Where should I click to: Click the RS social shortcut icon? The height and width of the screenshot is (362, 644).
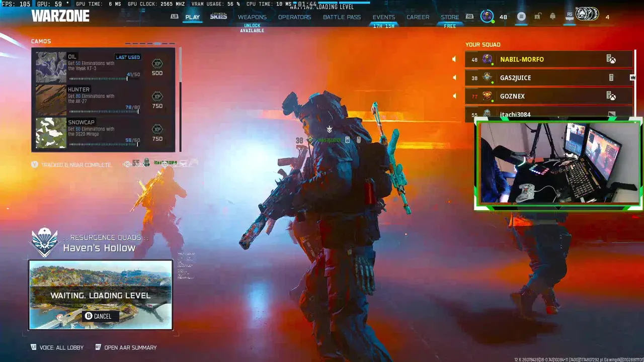[570, 17]
